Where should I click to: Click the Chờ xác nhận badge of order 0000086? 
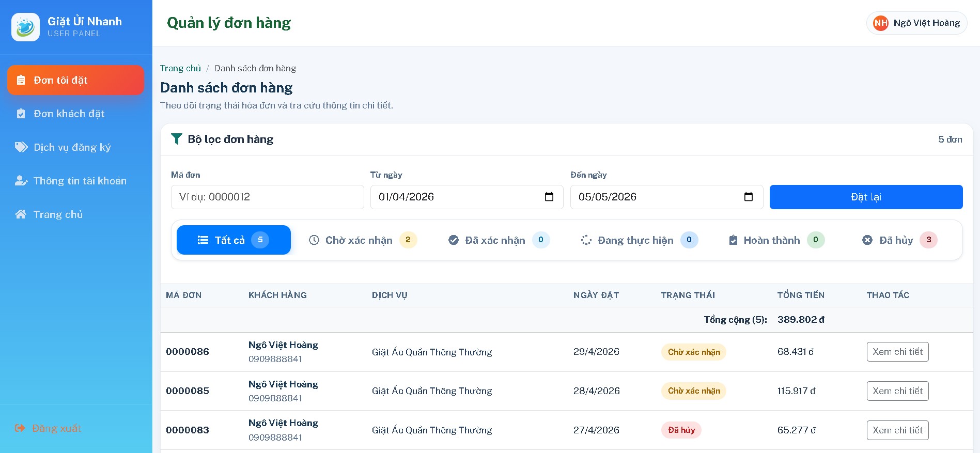tap(694, 352)
